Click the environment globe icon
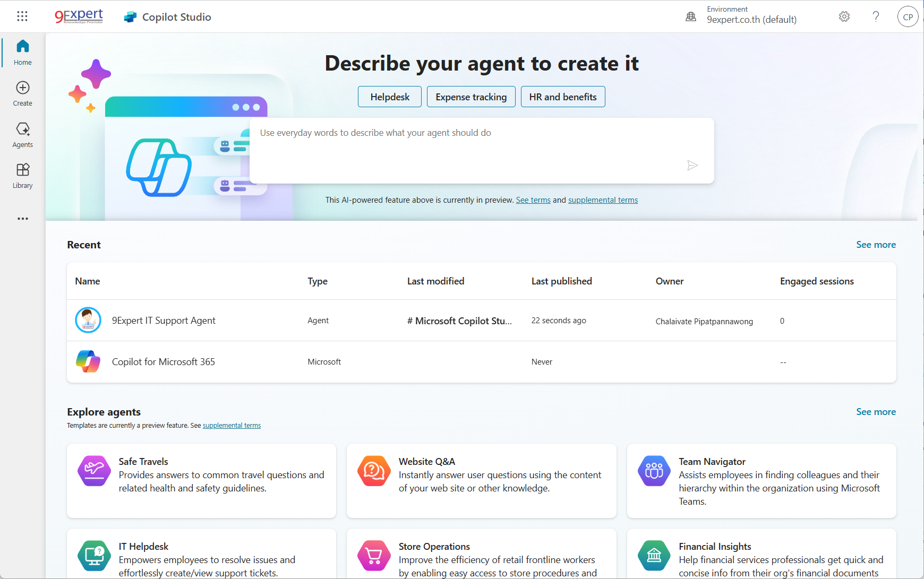 [x=691, y=16]
